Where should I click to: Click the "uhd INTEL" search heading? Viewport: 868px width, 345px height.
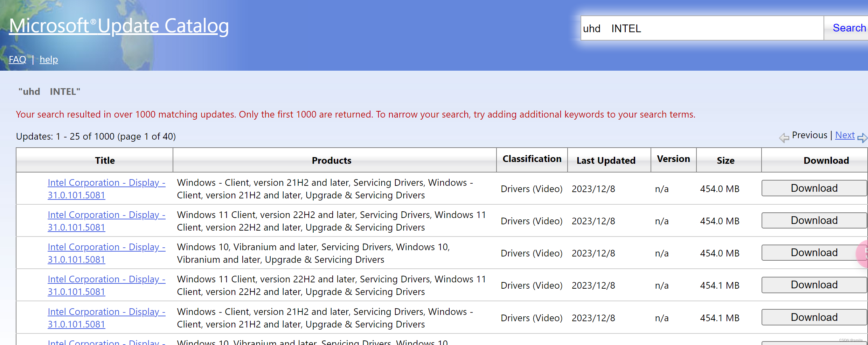pyautogui.click(x=49, y=92)
